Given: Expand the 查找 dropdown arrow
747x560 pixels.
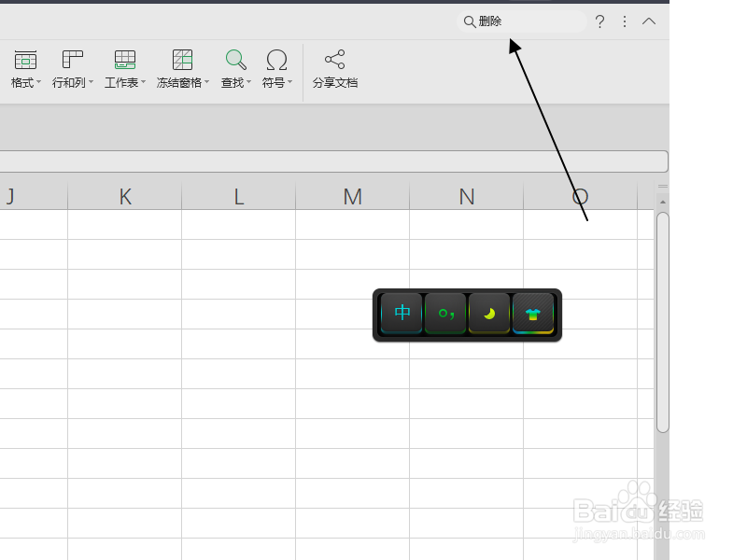Looking at the screenshot, I should pyautogui.click(x=248, y=82).
